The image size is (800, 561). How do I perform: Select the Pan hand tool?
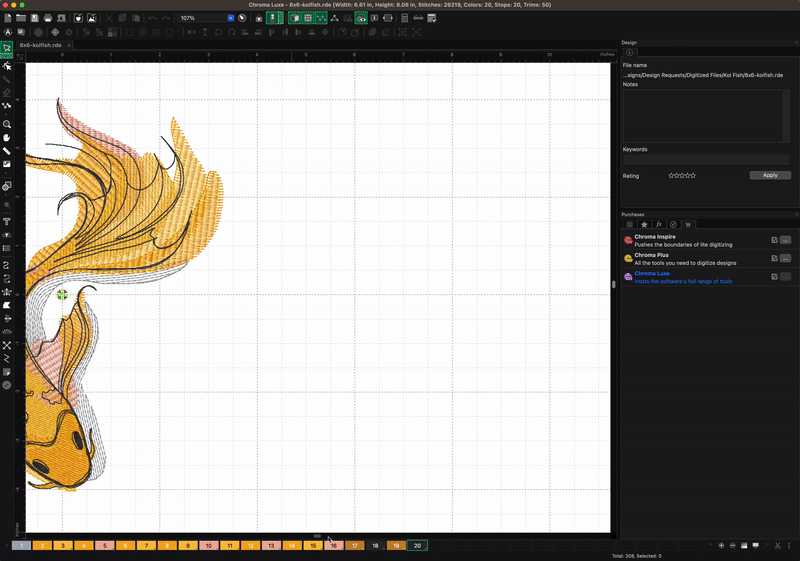(7, 137)
